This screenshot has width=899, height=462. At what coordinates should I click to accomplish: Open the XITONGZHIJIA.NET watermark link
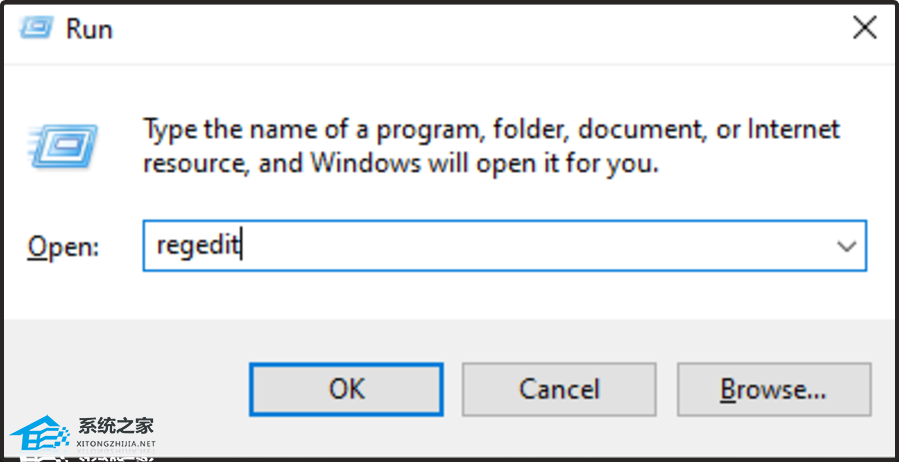coord(116,444)
